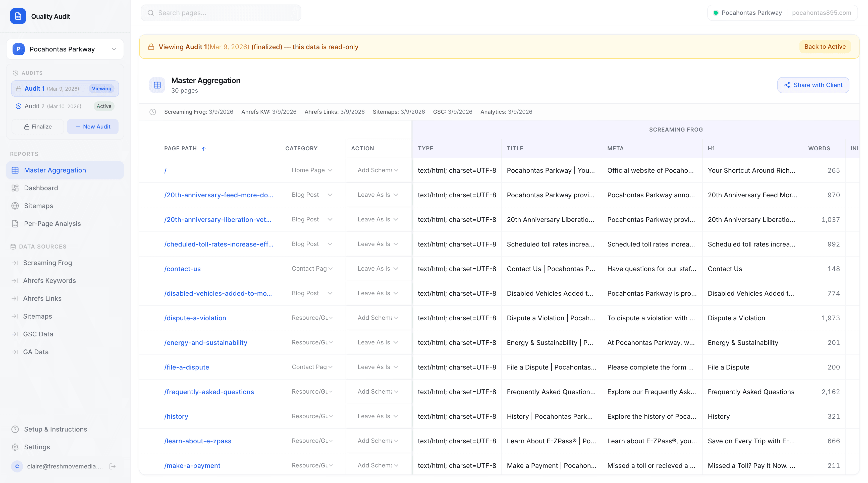Click title cell 'History | Pocahontas Park...'
Screen dimensions: 868x483
click(550, 416)
